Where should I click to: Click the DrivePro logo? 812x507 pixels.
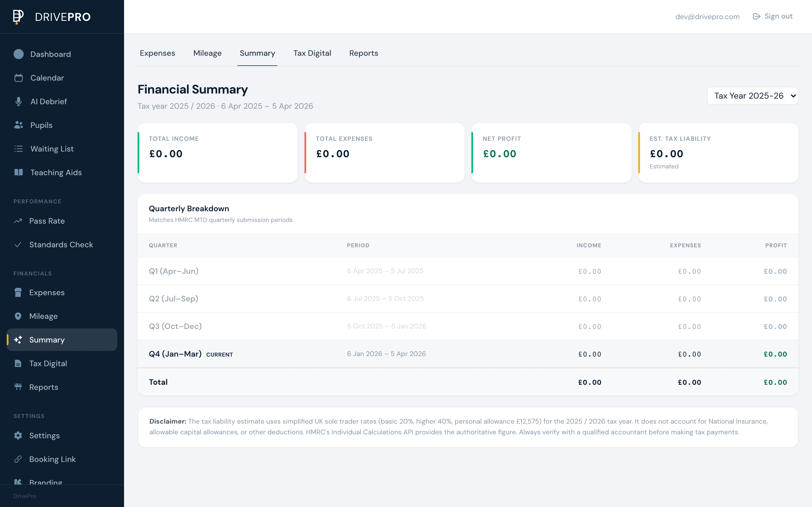click(50, 16)
